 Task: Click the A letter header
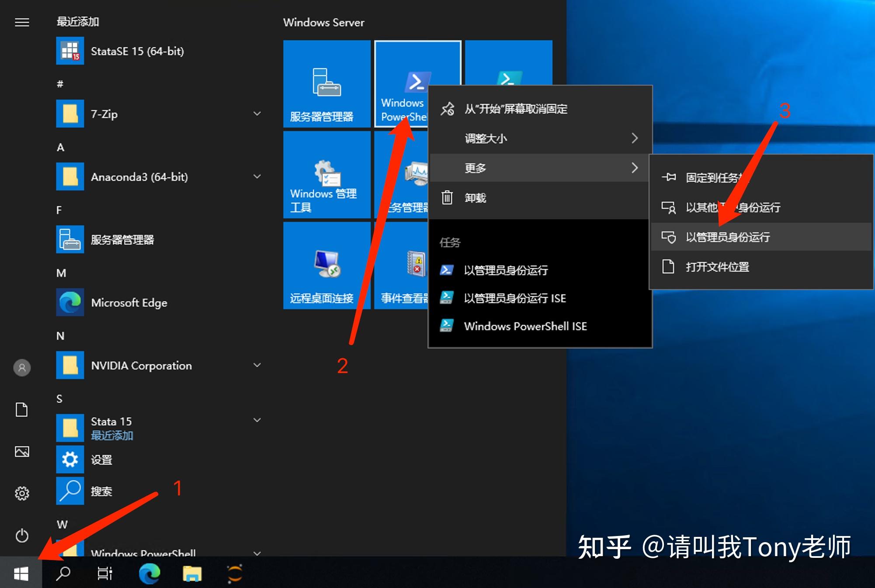[60, 147]
